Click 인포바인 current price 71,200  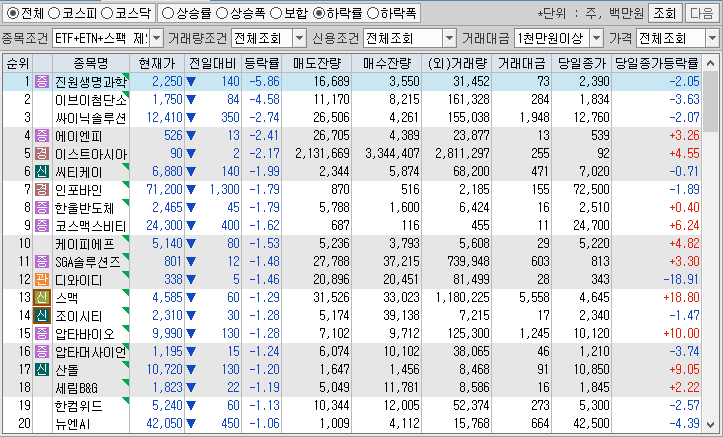165,189
